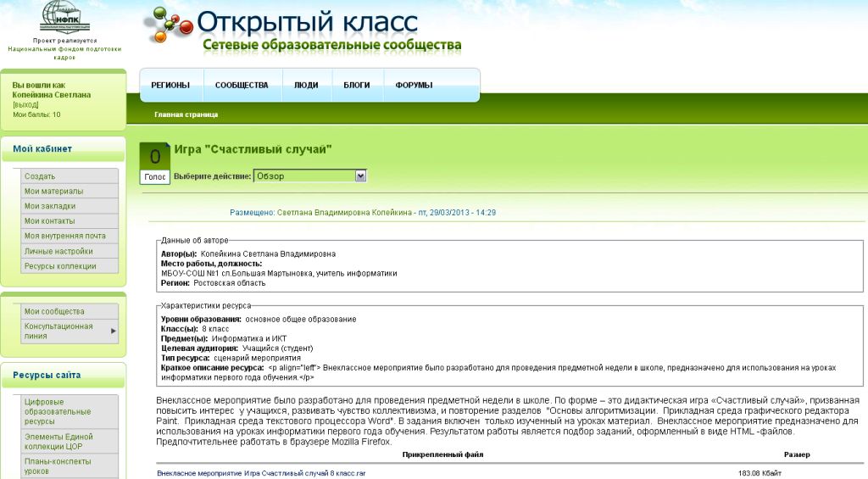Download the attached rar file link
Image resolution: width=868 pixels, height=479 pixels.
[x=261, y=473]
